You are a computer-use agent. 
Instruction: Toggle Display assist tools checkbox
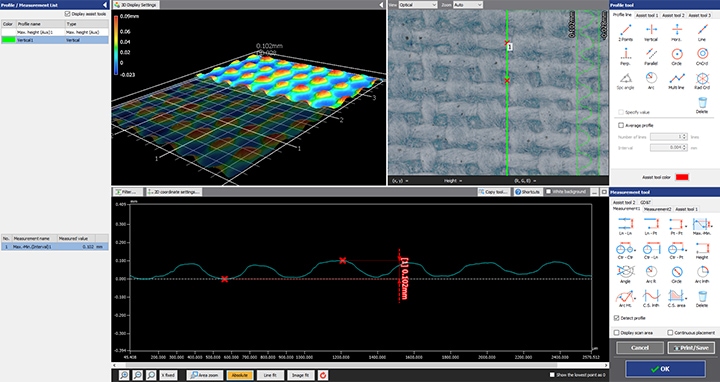pos(68,14)
